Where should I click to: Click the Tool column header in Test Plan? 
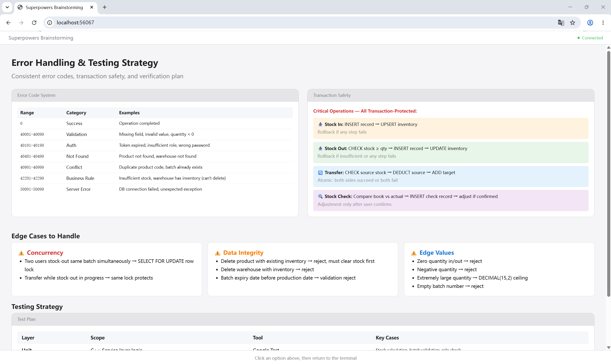point(258,338)
